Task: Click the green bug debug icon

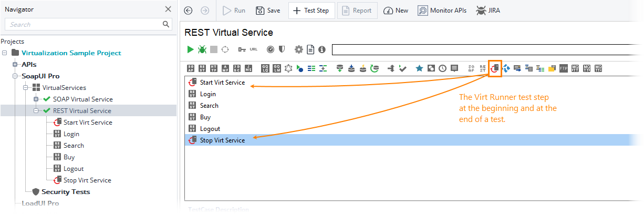Action: (x=202, y=49)
